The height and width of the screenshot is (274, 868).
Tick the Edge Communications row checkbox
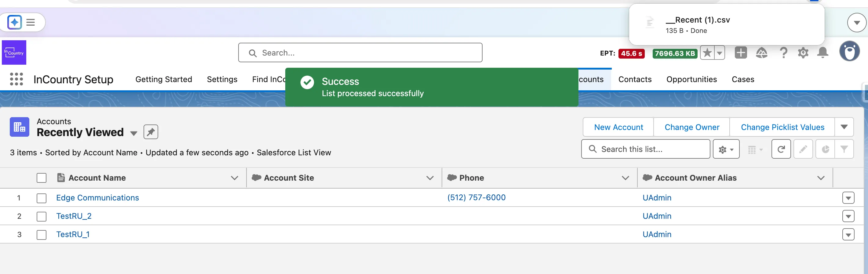(x=42, y=198)
